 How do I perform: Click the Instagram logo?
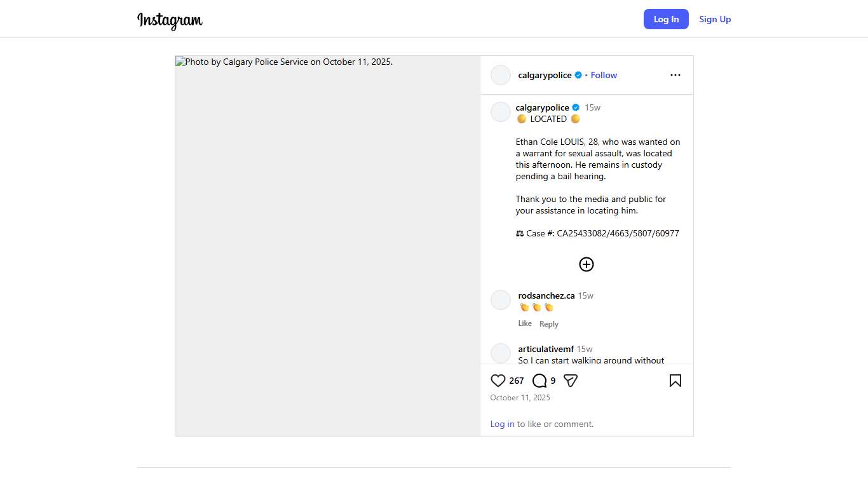[x=170, y=20]
